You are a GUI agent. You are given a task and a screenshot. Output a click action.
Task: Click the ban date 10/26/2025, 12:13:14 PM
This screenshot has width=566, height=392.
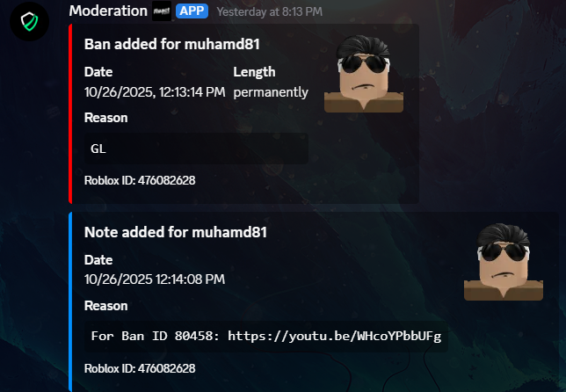155,92
